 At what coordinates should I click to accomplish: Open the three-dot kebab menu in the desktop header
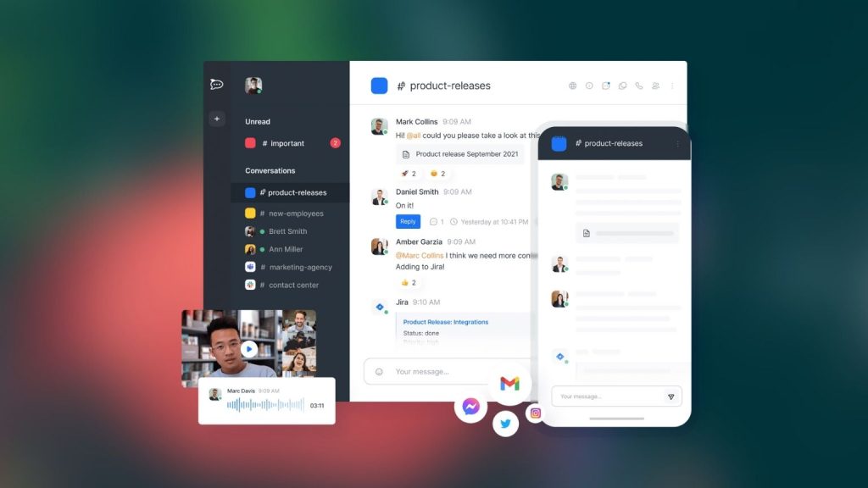point(672,86)
